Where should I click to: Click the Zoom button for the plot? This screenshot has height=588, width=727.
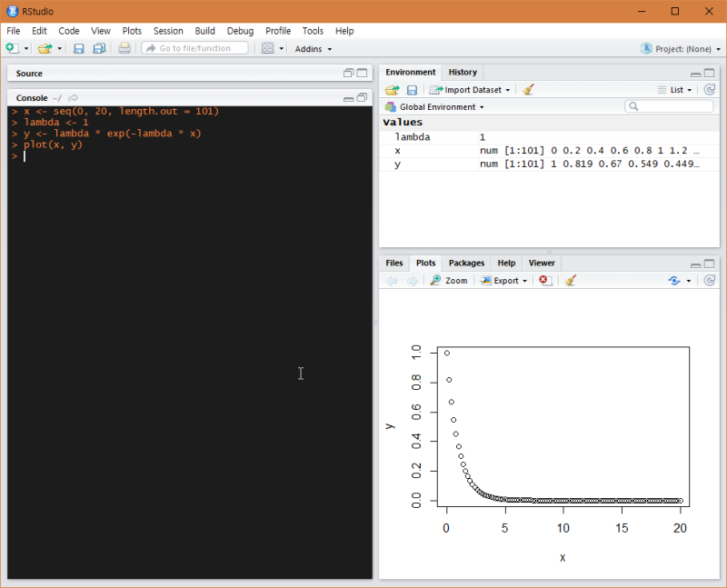449,281
